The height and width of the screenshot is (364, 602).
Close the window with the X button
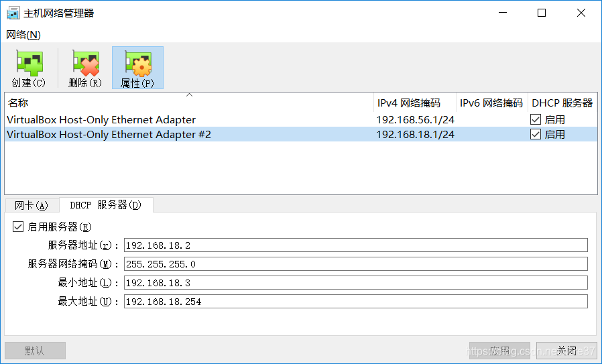click(581, 13)
